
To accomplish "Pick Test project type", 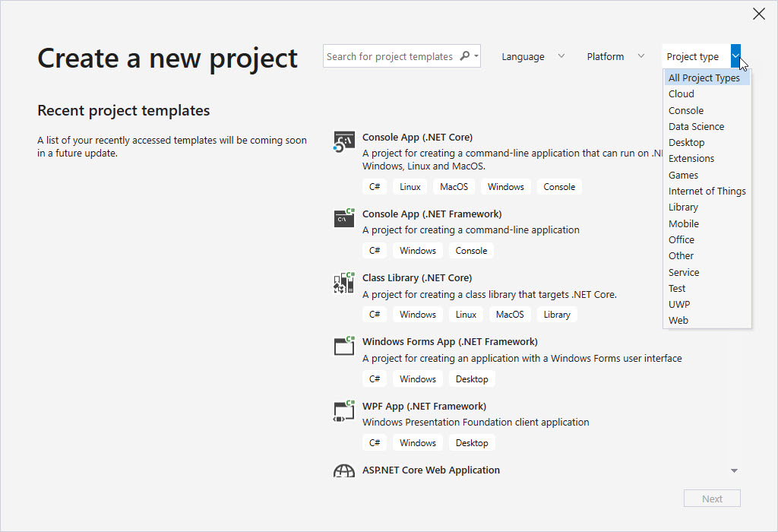I will tap(707, 288).
